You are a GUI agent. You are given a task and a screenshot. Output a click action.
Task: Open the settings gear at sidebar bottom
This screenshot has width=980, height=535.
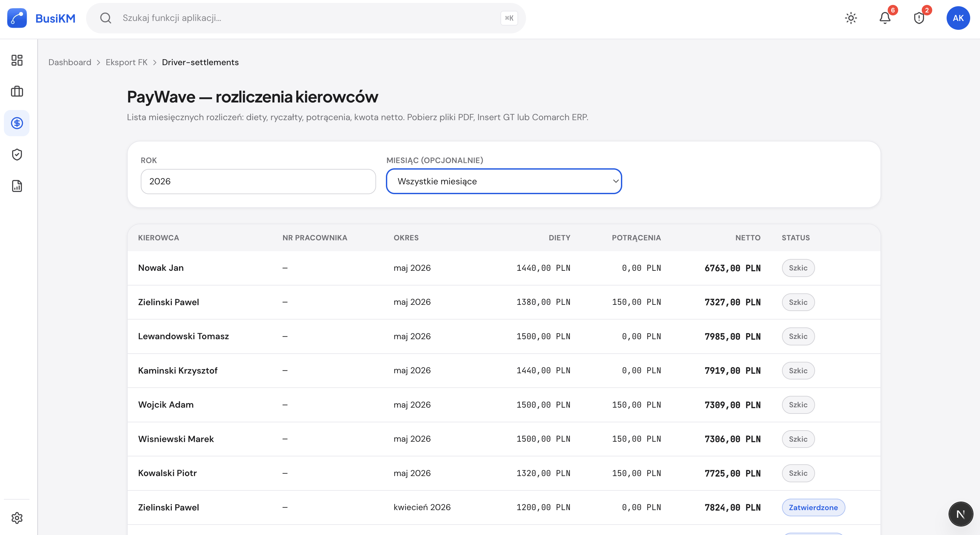pos(17,518)
